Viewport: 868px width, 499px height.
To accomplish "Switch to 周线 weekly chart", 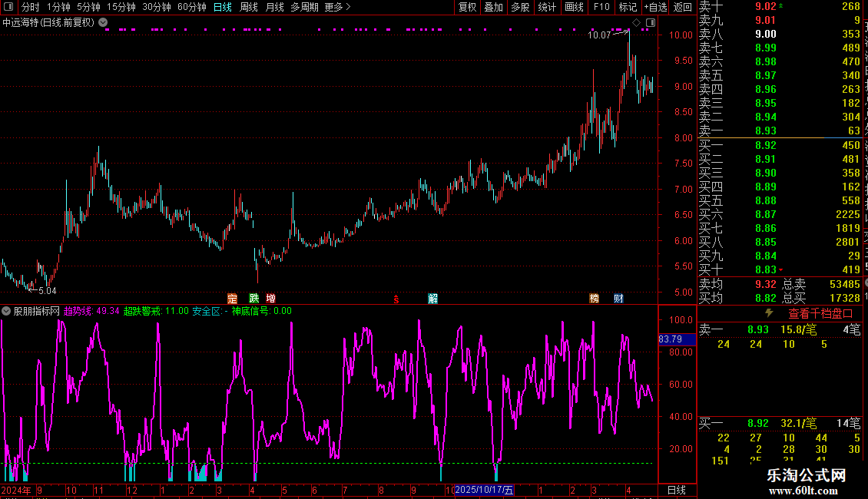I will pyautogui.click(x=249, y=7).
